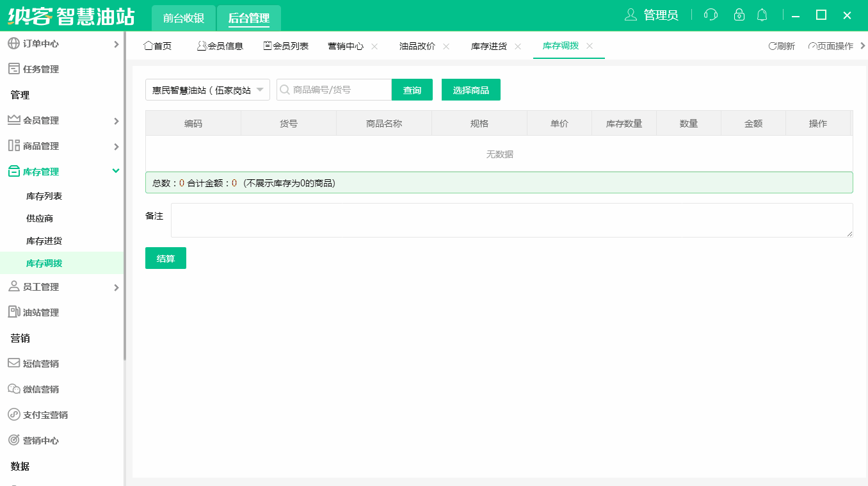Open 短信营销 marketing section
Screen dimensions: 868x486
tap(41, 363)
